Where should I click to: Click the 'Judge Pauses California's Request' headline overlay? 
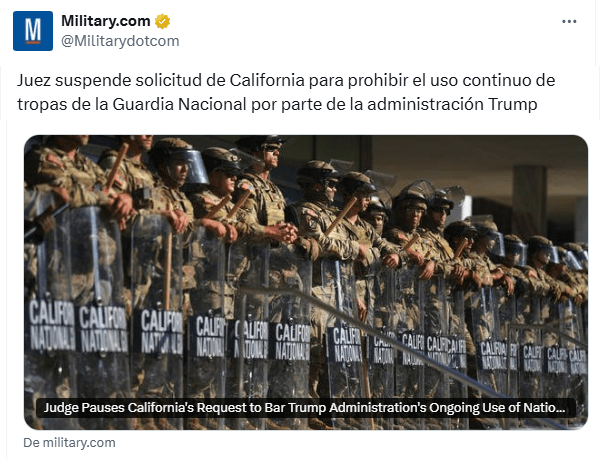(305, 408)
